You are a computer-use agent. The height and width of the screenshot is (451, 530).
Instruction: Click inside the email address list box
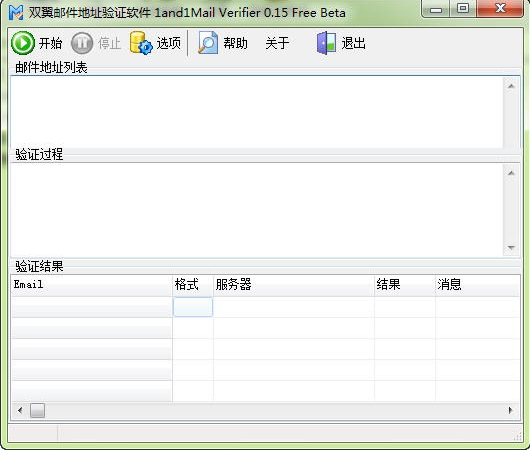click(257, 112)
